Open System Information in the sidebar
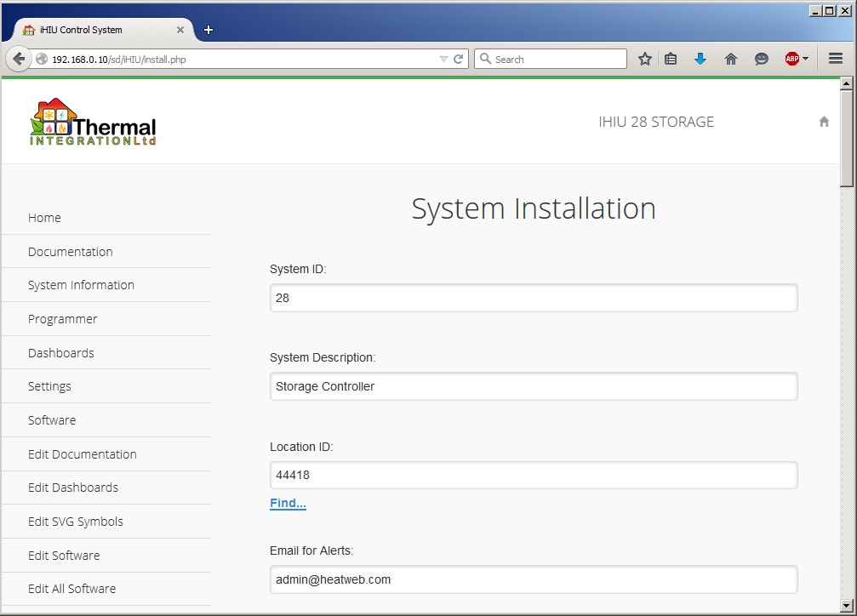The width and height of the screenshot is (857, 616). coord(81,285)
